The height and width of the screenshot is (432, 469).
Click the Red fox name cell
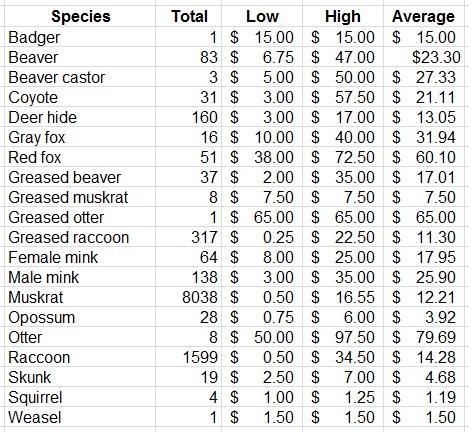pyautogui.click(x=80, y=157)
